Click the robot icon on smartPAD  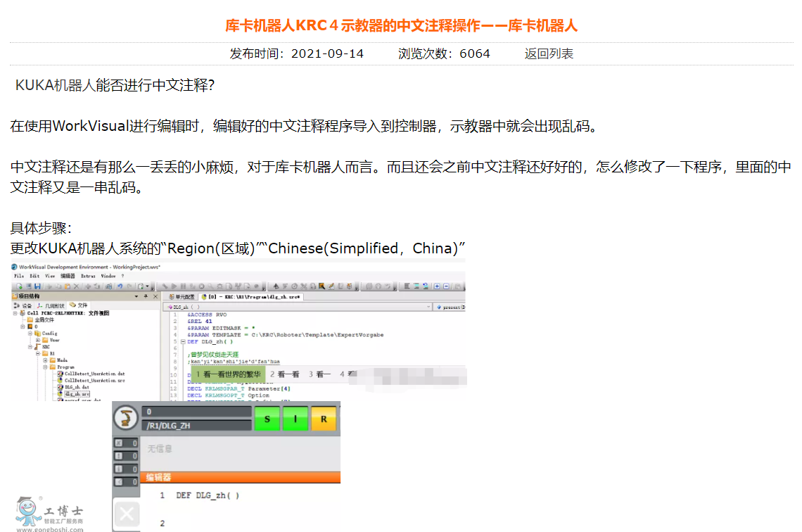coord(126,417)
